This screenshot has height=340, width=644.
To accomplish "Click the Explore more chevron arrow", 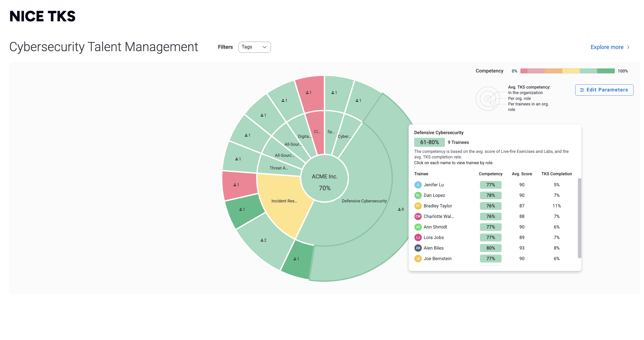I will (x=628, y=47).
